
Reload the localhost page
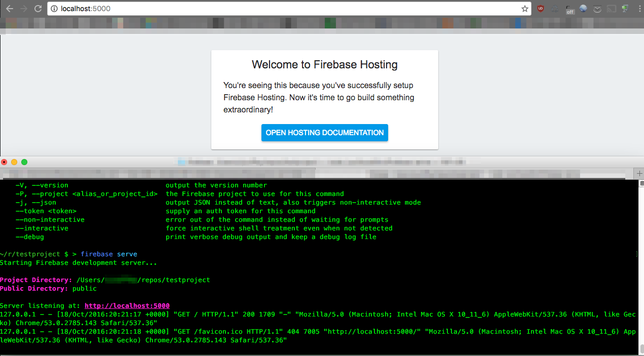click(x=37, y=9)
